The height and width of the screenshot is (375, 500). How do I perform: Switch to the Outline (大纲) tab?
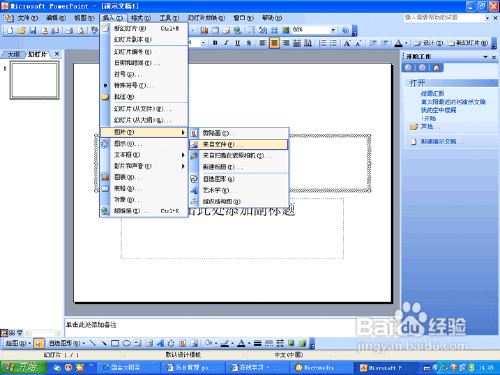click(14, 54)
